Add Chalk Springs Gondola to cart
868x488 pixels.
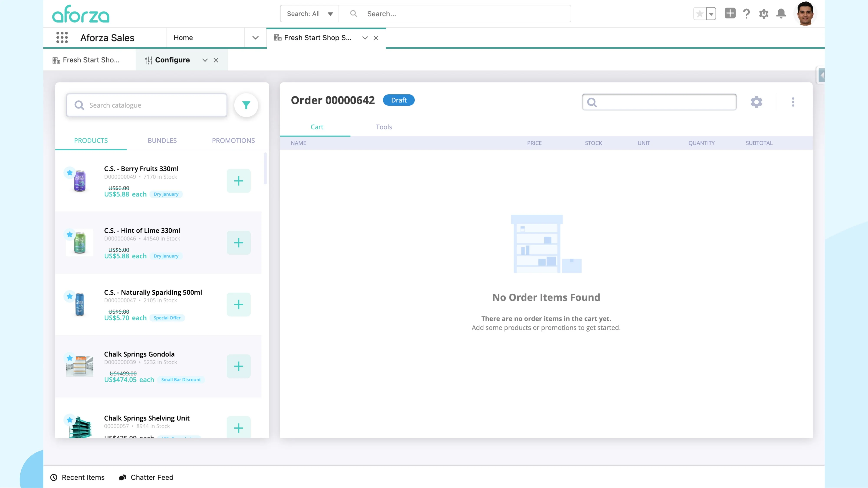click(x=238, y=366)
